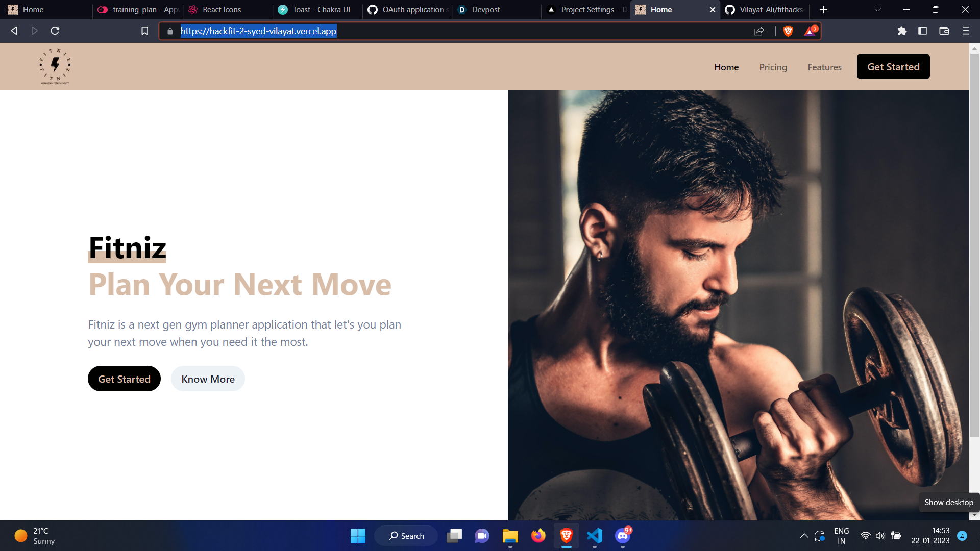Open the Brave Wallet icon
This screenshot has height=551, width=980.
[944, 31]
